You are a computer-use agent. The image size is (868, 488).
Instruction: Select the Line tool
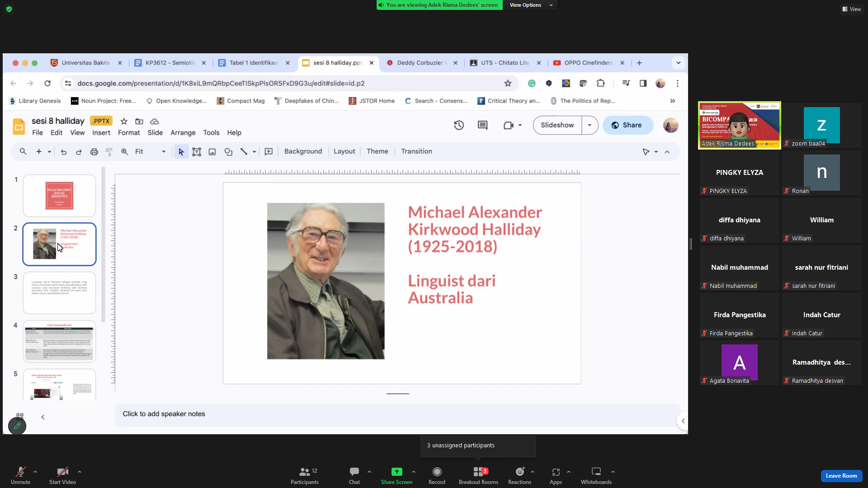coord(244,152)
